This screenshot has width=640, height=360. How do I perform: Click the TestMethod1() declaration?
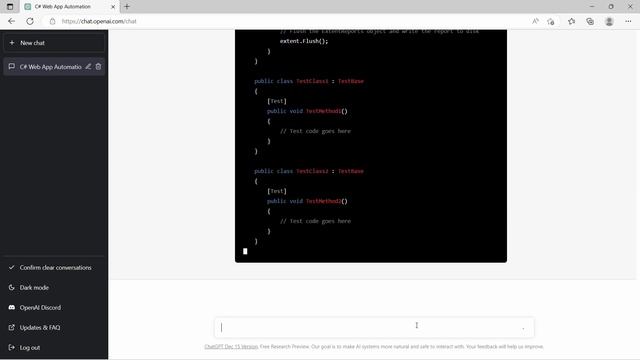click(307, 111)
